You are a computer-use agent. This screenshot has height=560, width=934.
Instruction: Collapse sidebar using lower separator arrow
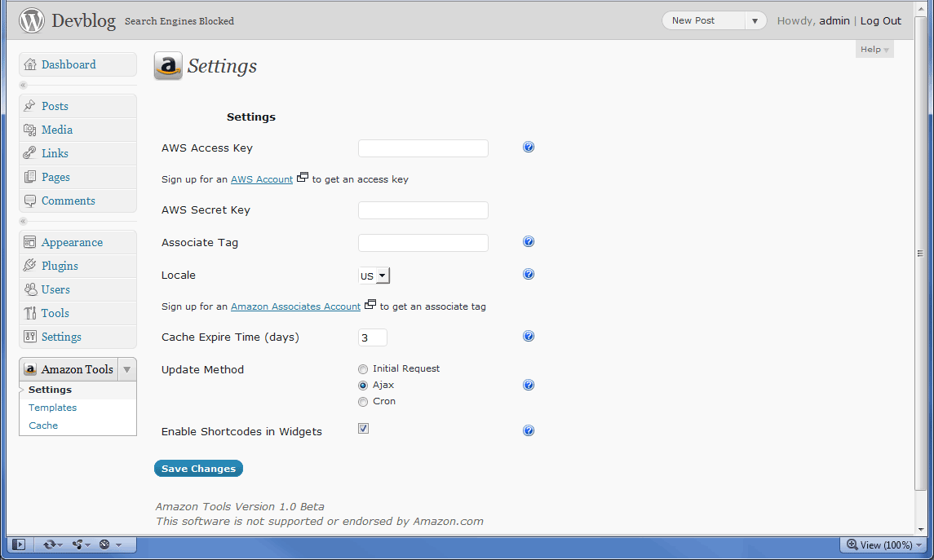click(23, 221)
